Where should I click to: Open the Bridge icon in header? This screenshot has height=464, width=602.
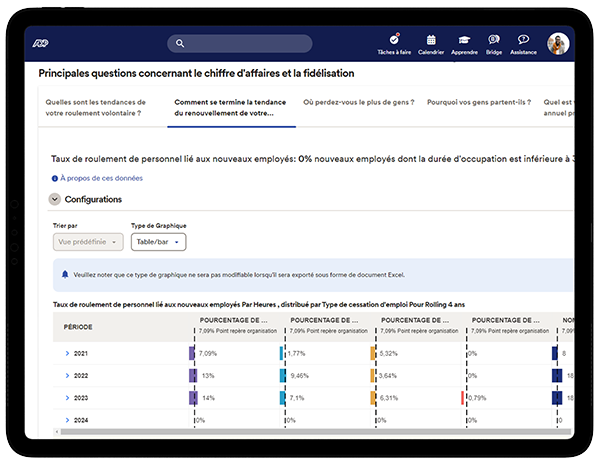point(494,40)
